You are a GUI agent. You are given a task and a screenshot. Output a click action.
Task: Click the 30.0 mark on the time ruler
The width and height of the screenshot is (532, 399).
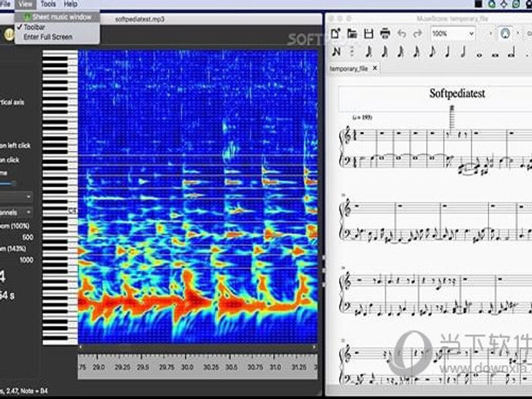(187, 367)
